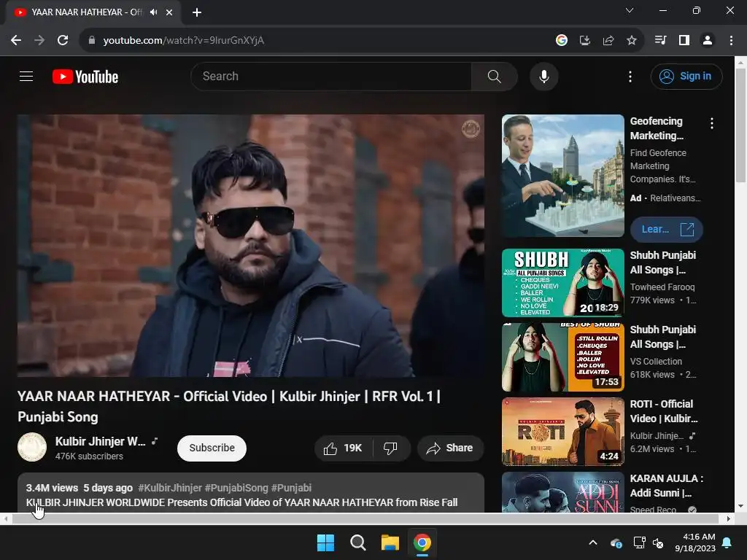
Task: Open Kulbir Jhinjer channel avatar
Action: pos(32,447)
